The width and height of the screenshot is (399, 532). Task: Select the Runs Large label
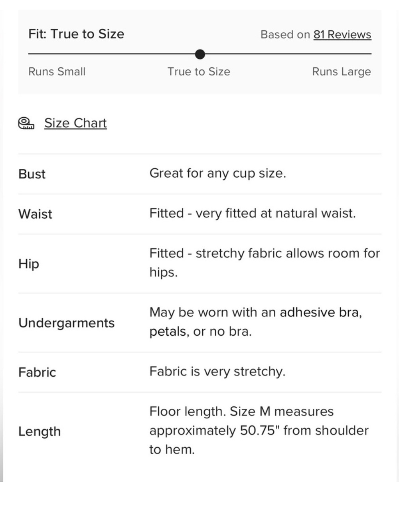tap(342, 72)
